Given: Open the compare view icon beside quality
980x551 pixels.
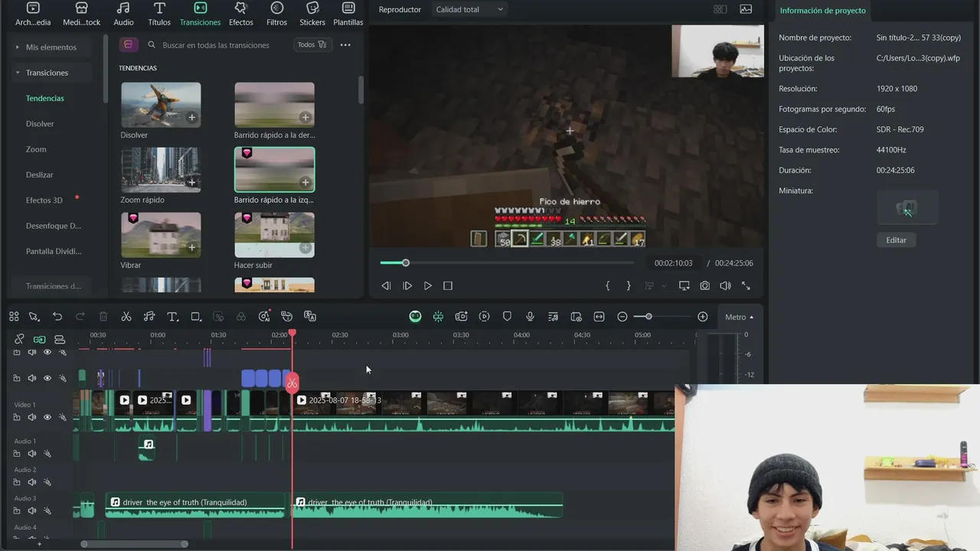Looking at the screenshot, I should tap(720, 9).
